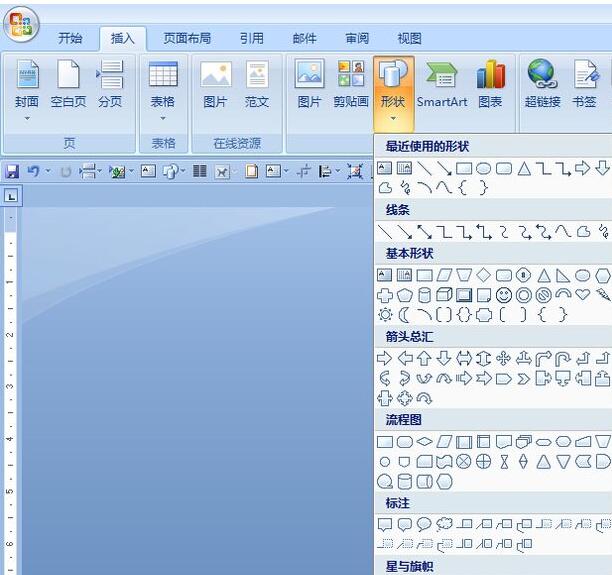Select the double-arrow line in 线条

424,231
